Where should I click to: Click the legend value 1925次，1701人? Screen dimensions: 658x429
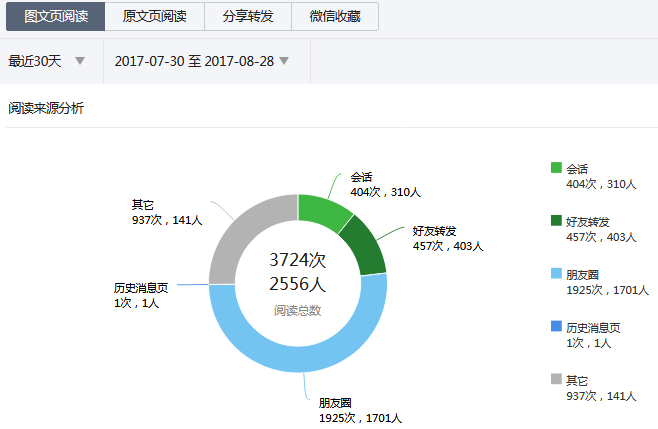point(608,290)
